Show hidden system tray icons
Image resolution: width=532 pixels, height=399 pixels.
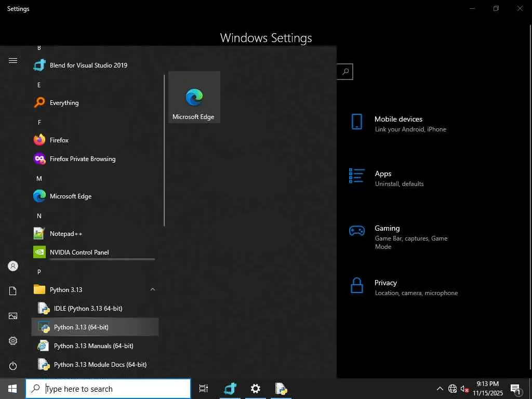(440, 389)
